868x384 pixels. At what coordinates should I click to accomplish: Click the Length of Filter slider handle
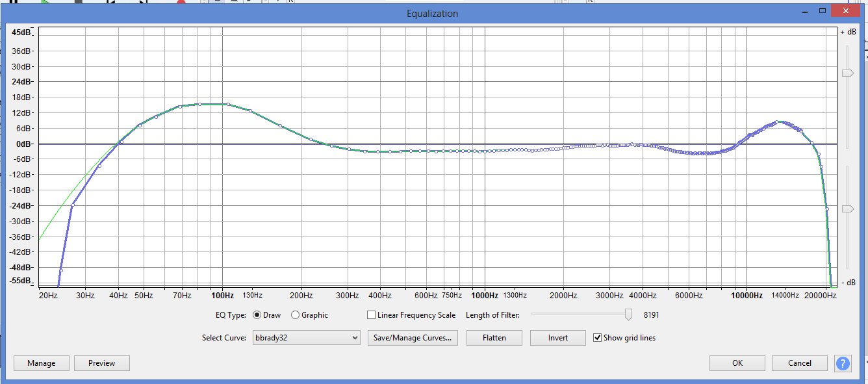pos(628,315)
